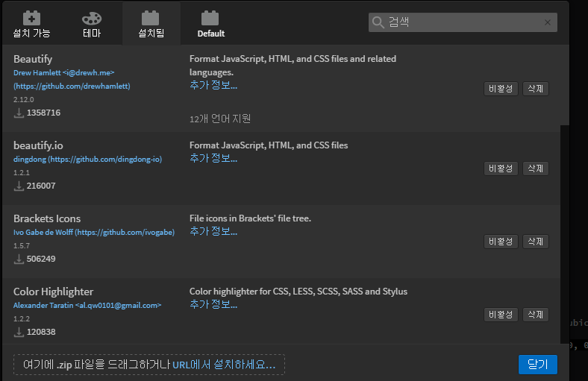
Task: Open the Default extensions tab
Action: point(210,25)
